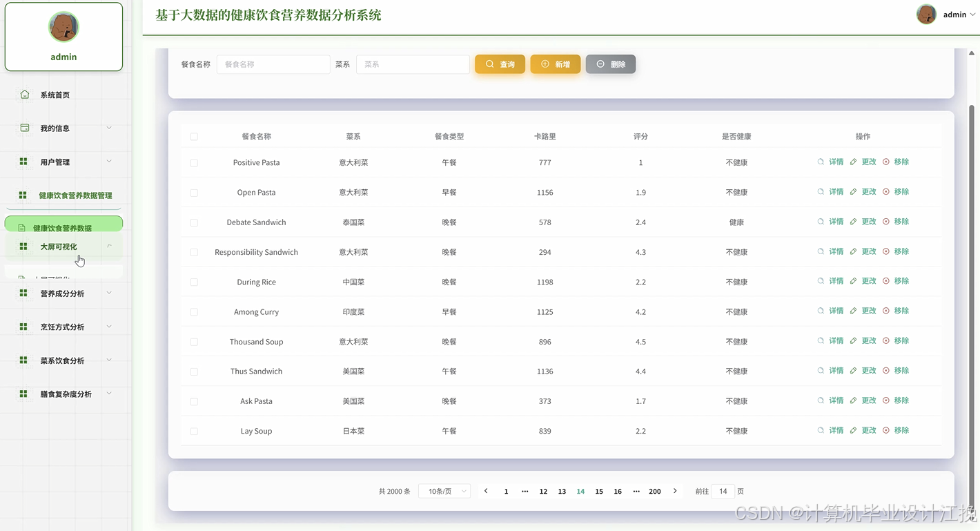The height and width of the screenshot is (531, 980).
Task: Go to next page arrow in pagination
Action: point(675,491)
